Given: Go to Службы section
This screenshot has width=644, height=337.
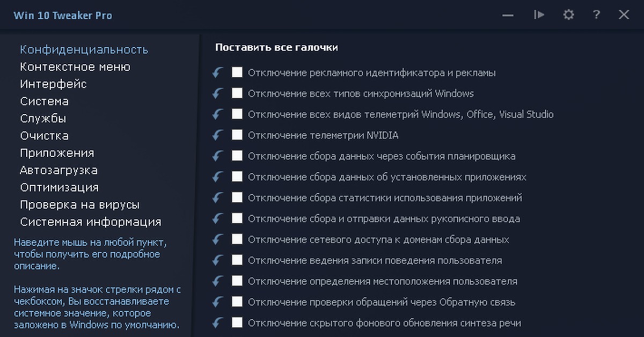Looking at the screenshot, I should (43, 118).
